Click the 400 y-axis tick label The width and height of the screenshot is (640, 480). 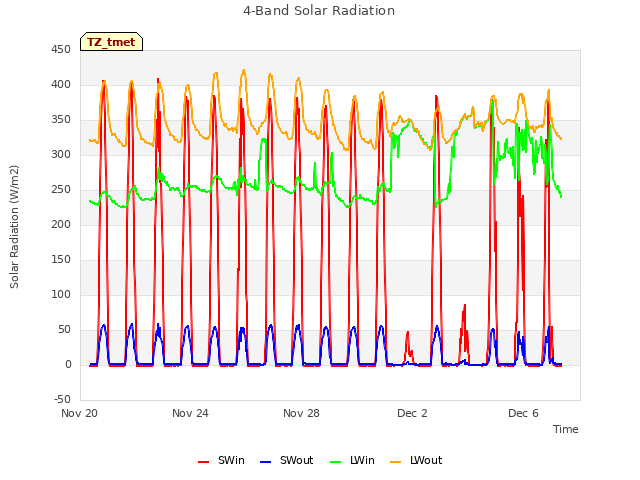(61, 84)
